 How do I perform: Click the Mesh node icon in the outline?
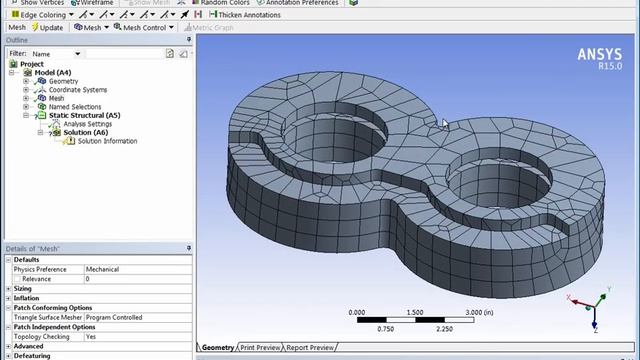(42, 98)
